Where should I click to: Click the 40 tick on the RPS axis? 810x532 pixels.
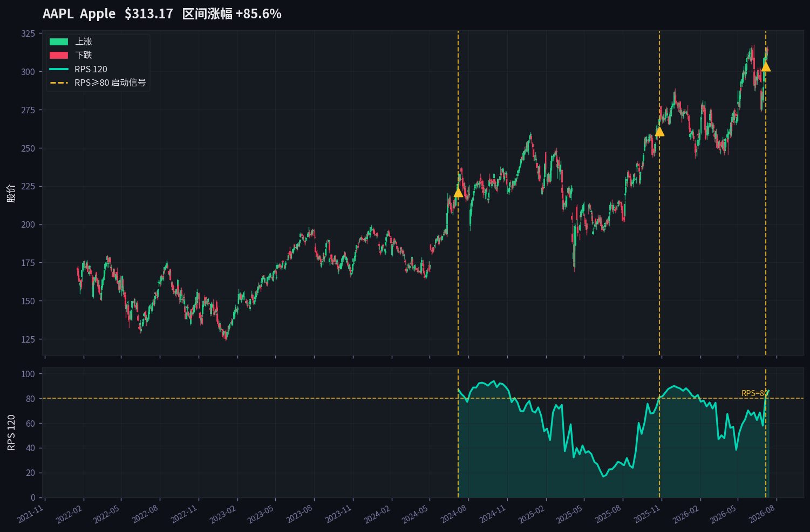(x=30, y=448)
